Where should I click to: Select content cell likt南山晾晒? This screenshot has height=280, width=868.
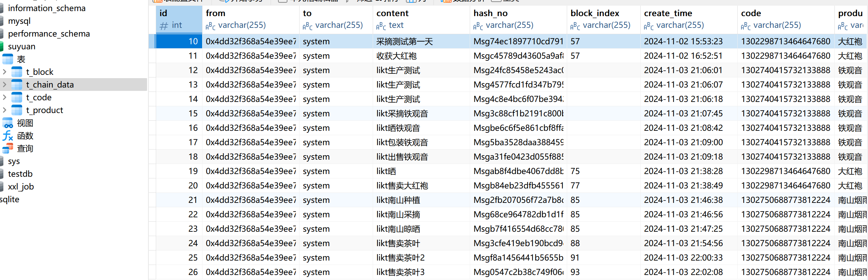pos(421,229)
